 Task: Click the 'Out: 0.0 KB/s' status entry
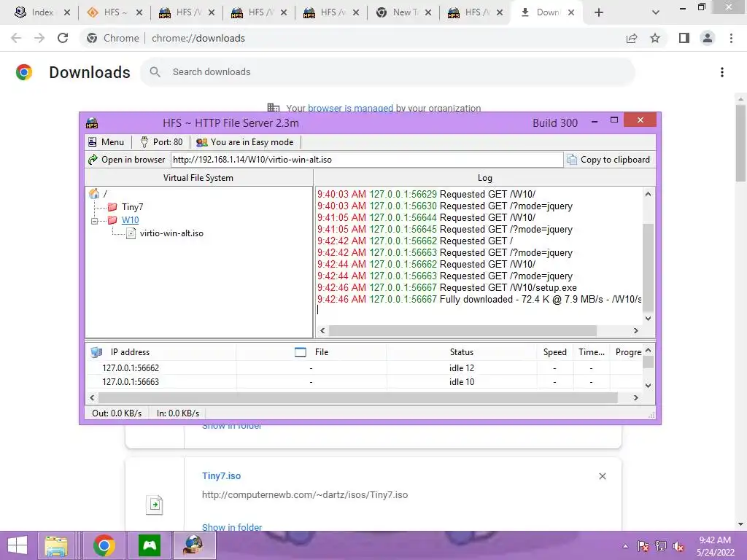pyautogui.click(x=117, y=413)
